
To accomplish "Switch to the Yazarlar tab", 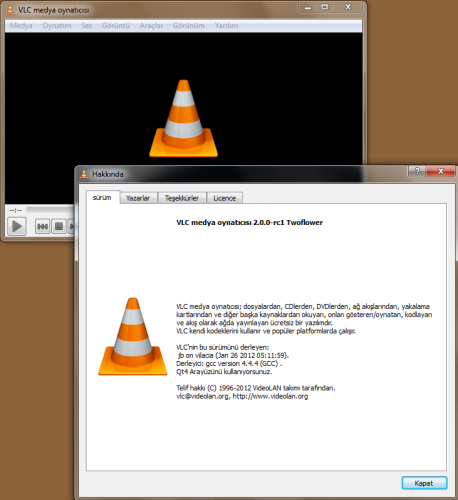I will [x=138, y=198].
